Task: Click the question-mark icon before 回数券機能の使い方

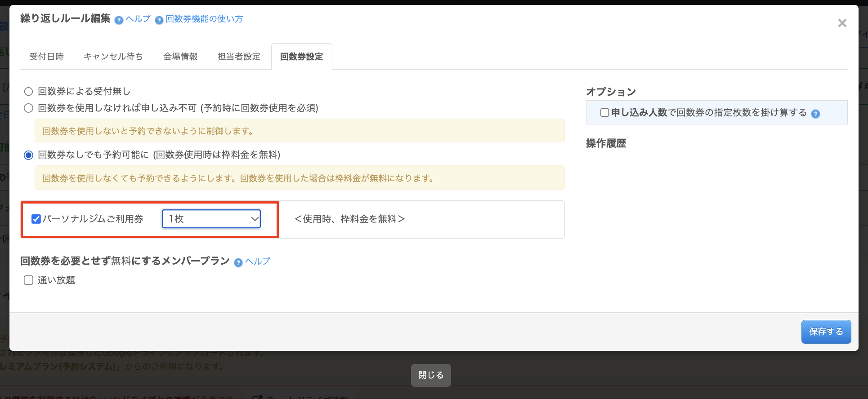Action: pyautogui.click(x=159, y=20)
